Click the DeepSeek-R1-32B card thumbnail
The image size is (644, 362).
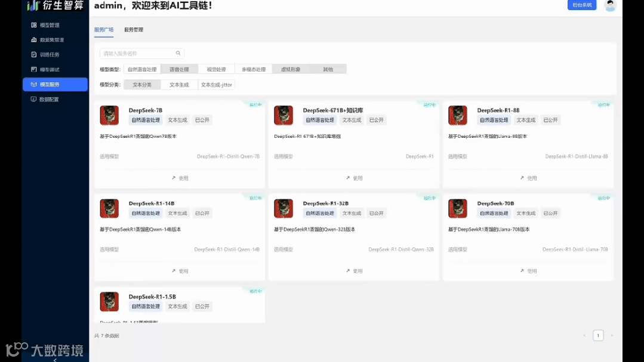284,209
